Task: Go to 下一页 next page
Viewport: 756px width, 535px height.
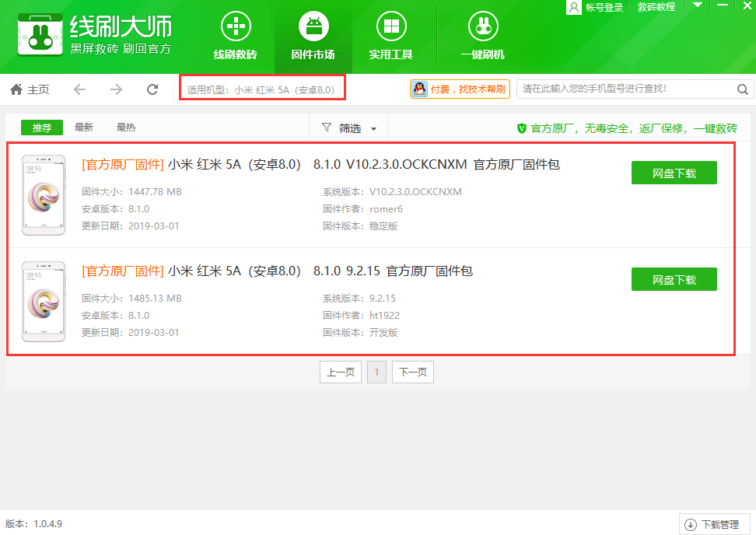Action: tap(413, 372)
